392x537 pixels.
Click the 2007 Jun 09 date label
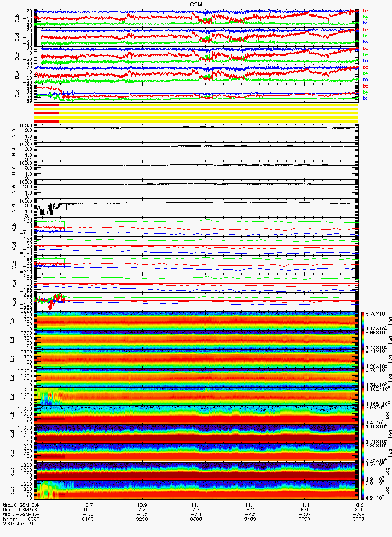(x=18, y=523)
